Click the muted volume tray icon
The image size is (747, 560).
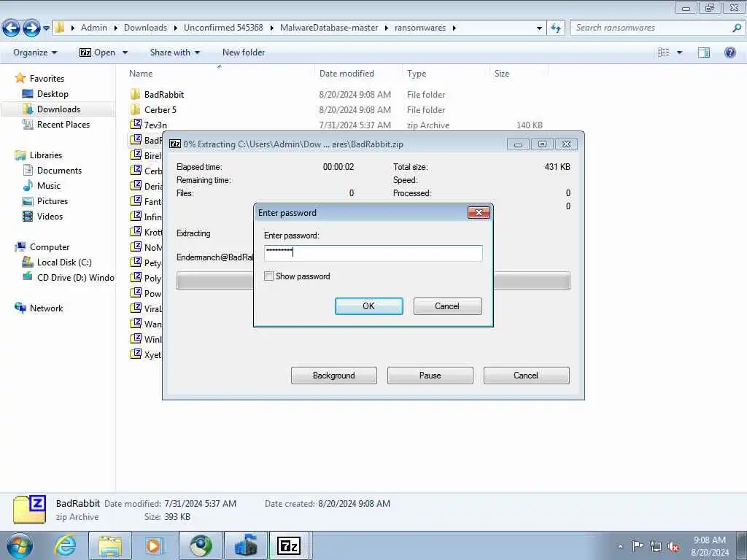tap(673, 546)
